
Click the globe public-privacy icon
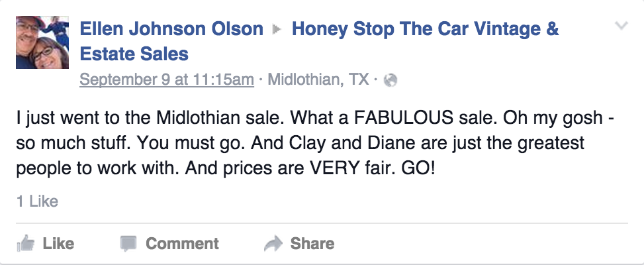(390, 80)
